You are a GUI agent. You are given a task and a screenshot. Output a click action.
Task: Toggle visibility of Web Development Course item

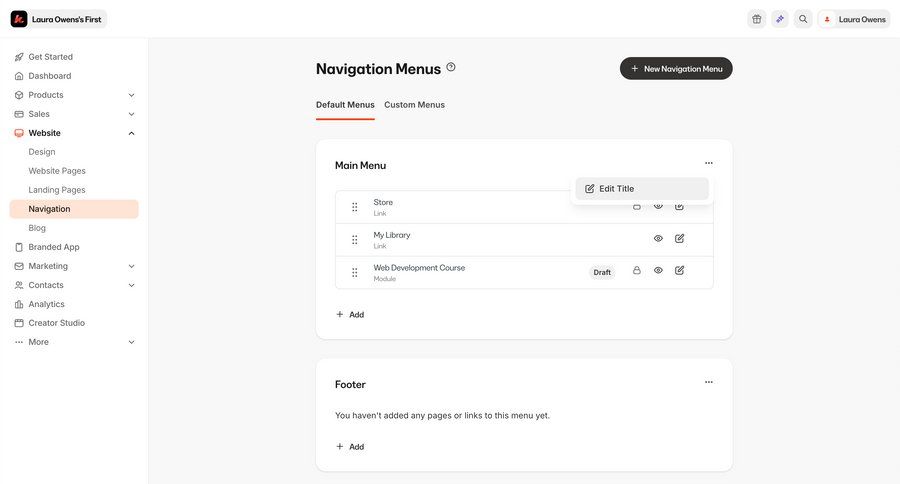658,270
